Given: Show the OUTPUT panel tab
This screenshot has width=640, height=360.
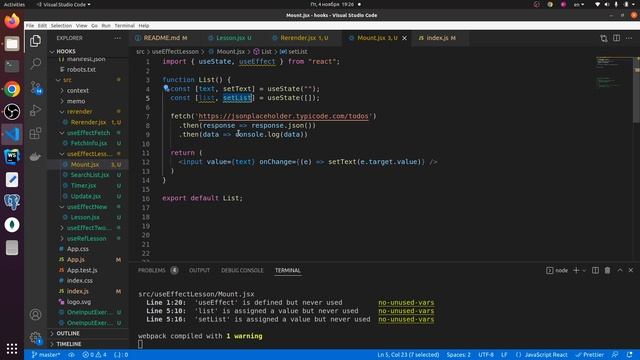Looking at the screenshot, I should coord(199,270).
